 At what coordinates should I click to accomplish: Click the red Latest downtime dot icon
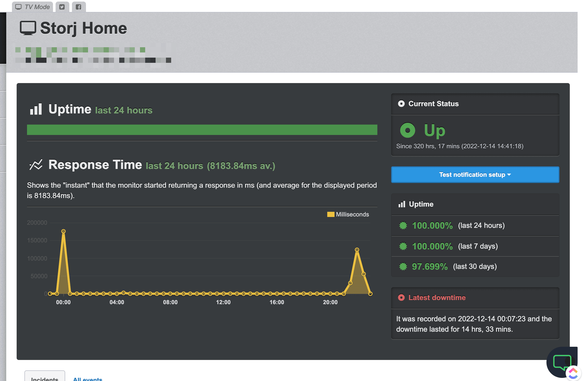(x=401, y=298)
